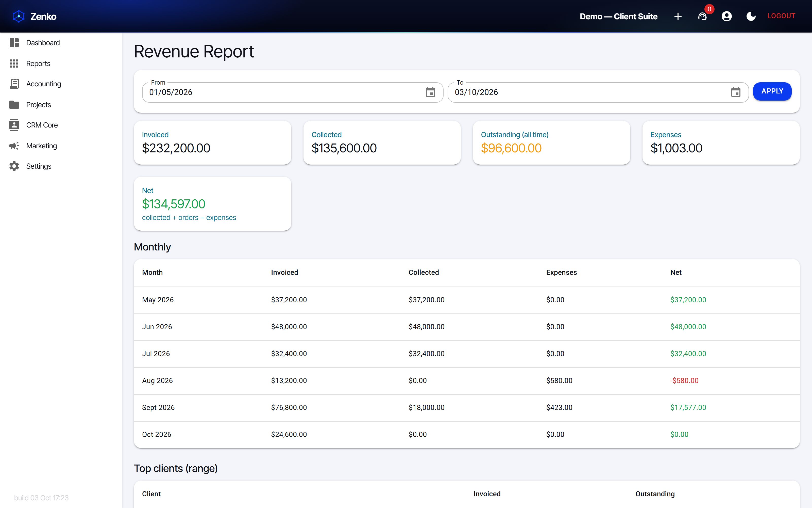Open the Demo — Client Suite workspace label
Image resolution: width=812 pixels, height=508 pixels.
click(x=618, y=16)
